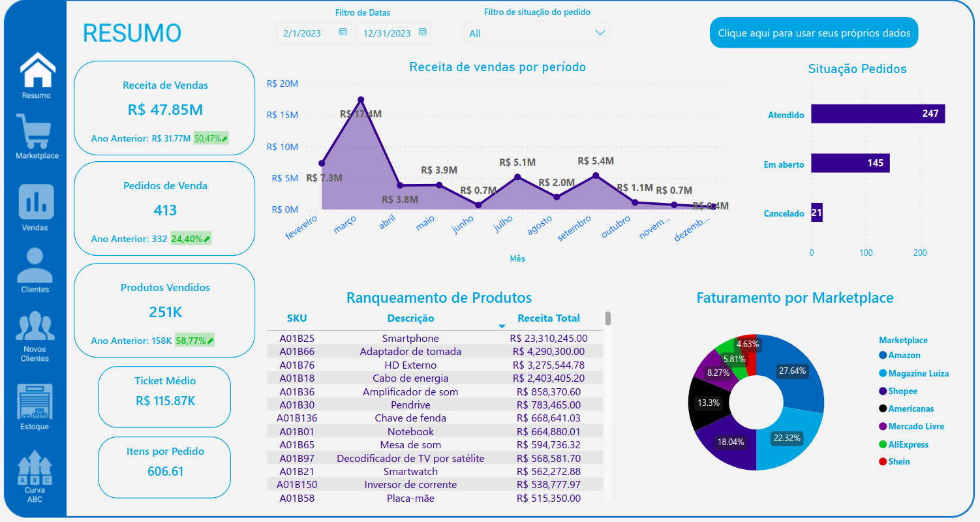Toggle AliExpress in the Marketplace legend
Image resolution: width=980 pixels, height=522 pixels.
click(910, 444)
